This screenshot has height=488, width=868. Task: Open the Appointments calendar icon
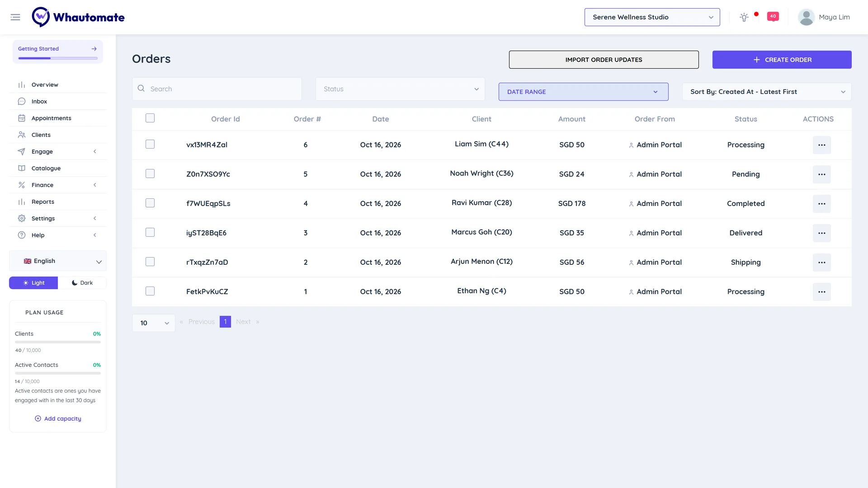[x=22, y=118]
